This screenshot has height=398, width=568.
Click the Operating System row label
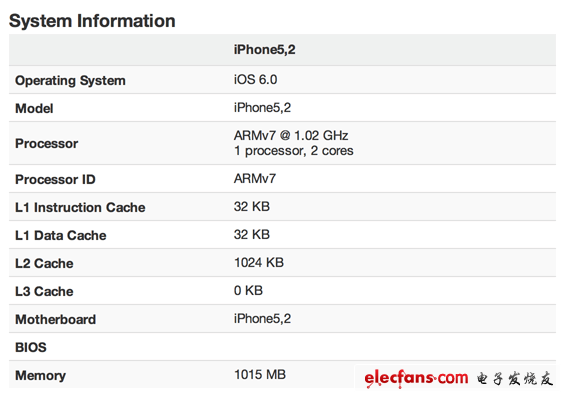coord(70,80)
